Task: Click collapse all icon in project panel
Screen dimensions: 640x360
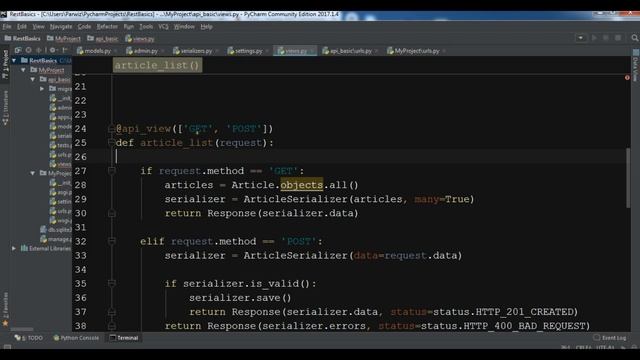Action: pyautogui.click(x=39, y=50)
